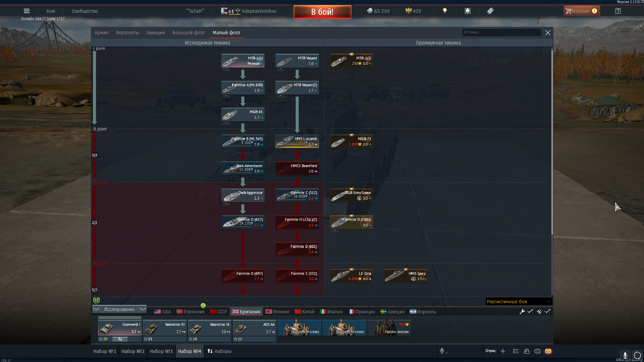
Task: Select the Швеция nation tab
Action: point(392,312)
